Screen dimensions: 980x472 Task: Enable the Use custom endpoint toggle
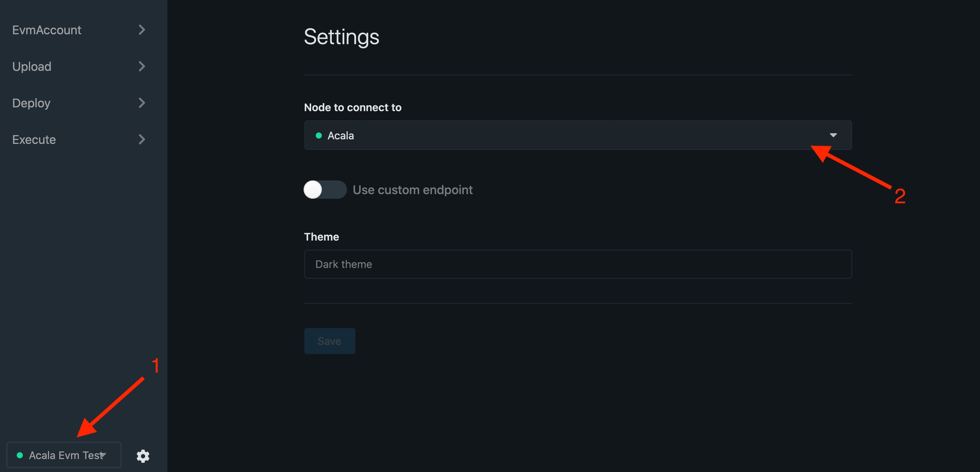(x=325, y=190)
